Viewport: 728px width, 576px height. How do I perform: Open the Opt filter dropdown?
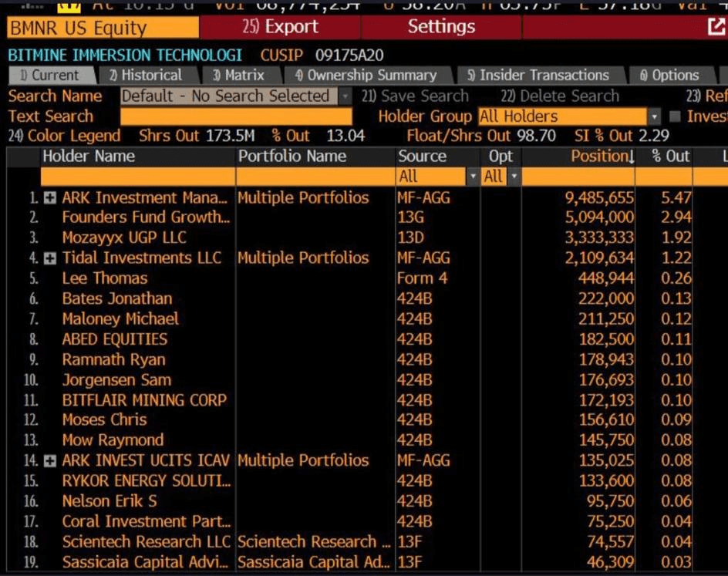pos(514,177)
